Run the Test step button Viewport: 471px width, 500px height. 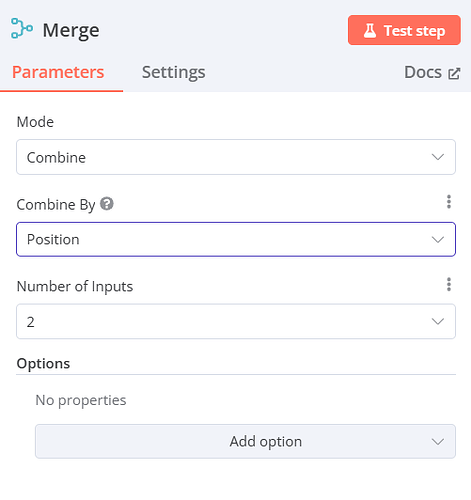tap(404, 30)
